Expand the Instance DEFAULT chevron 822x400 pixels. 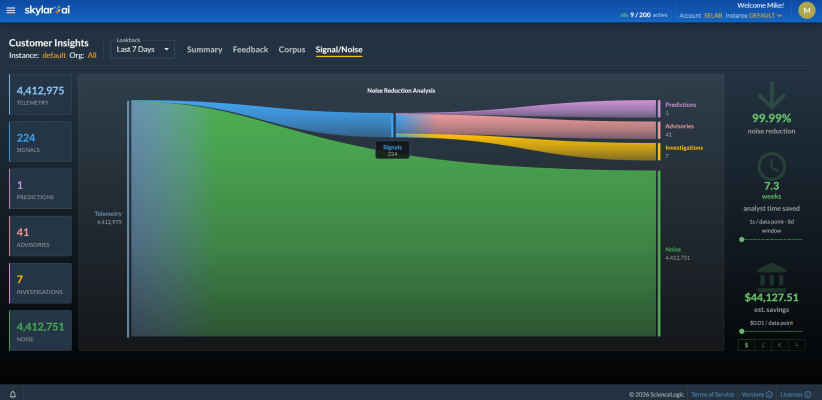click(780, 16)
